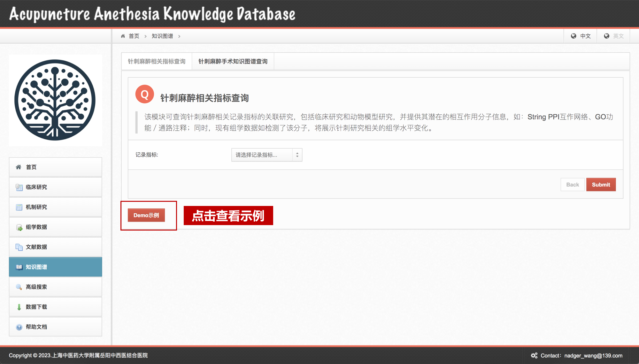Click the Demo示例 button
The image size is (639, 364).
coord(146,215)
